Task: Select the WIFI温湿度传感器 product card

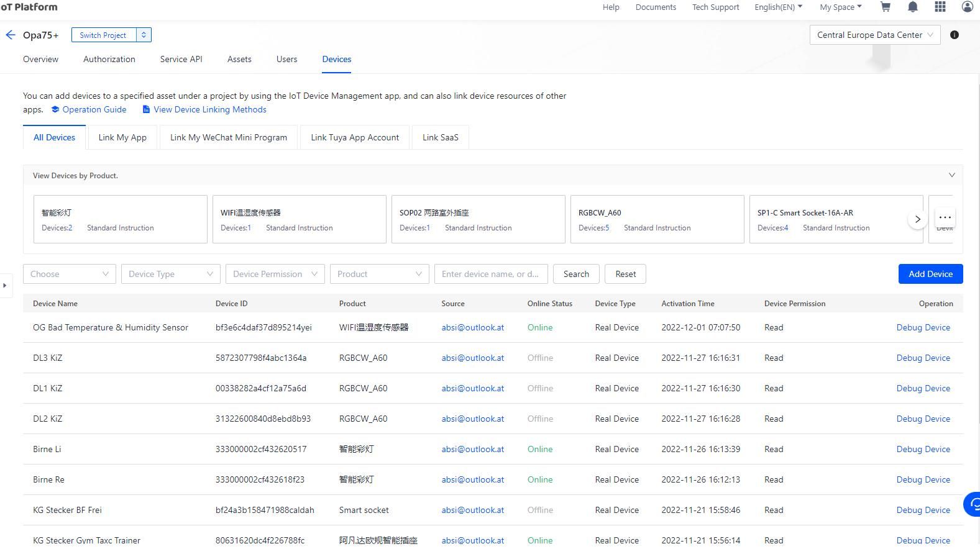Action: (300, 219)
